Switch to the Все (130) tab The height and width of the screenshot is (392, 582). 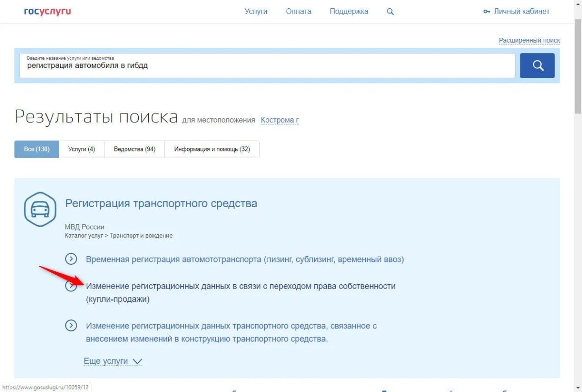(36, 149)
